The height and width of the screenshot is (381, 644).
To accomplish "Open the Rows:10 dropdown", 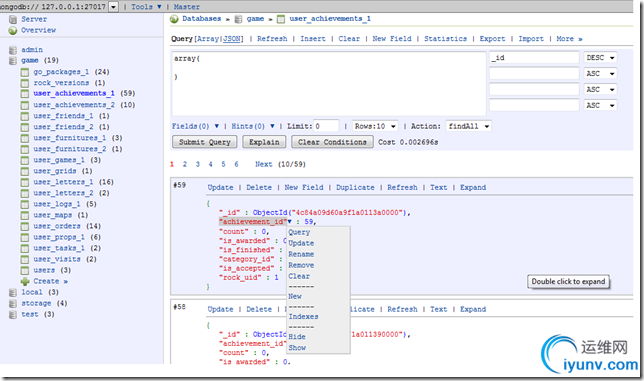I will point(375,126).
